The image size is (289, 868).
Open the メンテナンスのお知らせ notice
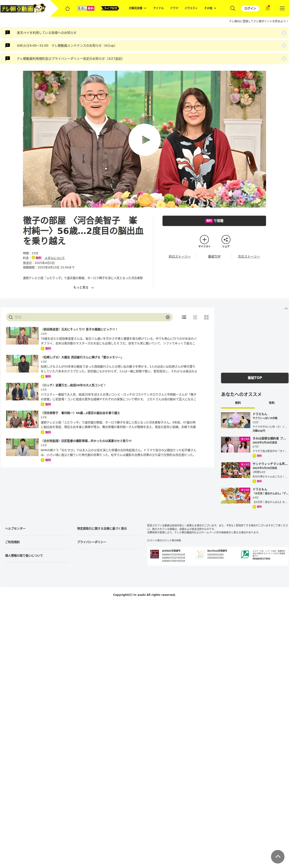tap(66, 46)
